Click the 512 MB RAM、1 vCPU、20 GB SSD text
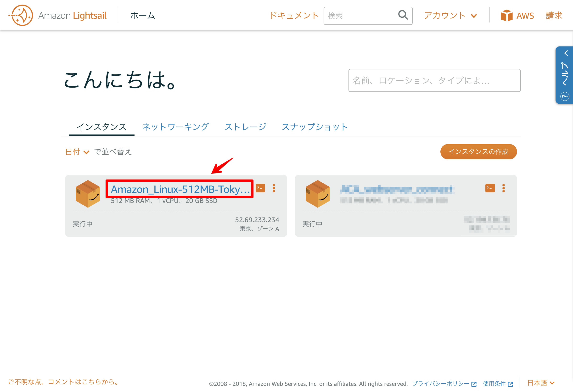 click(x=164, y=201)
